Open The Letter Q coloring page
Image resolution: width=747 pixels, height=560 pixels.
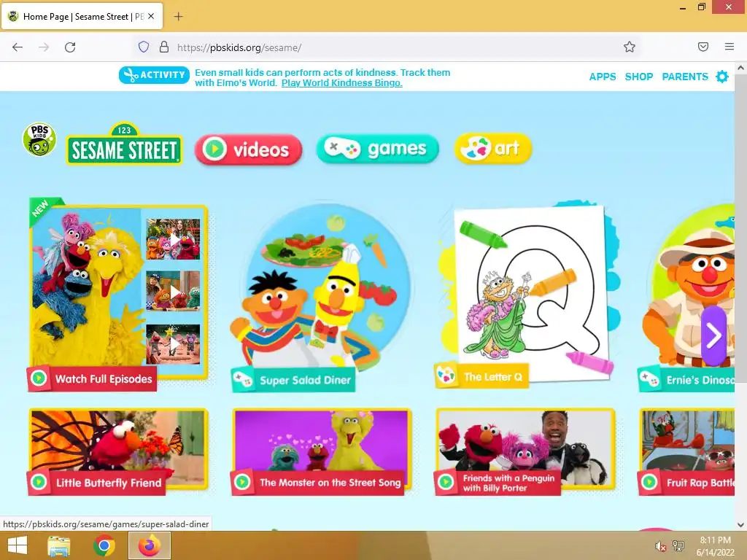(x=527, y=295)
